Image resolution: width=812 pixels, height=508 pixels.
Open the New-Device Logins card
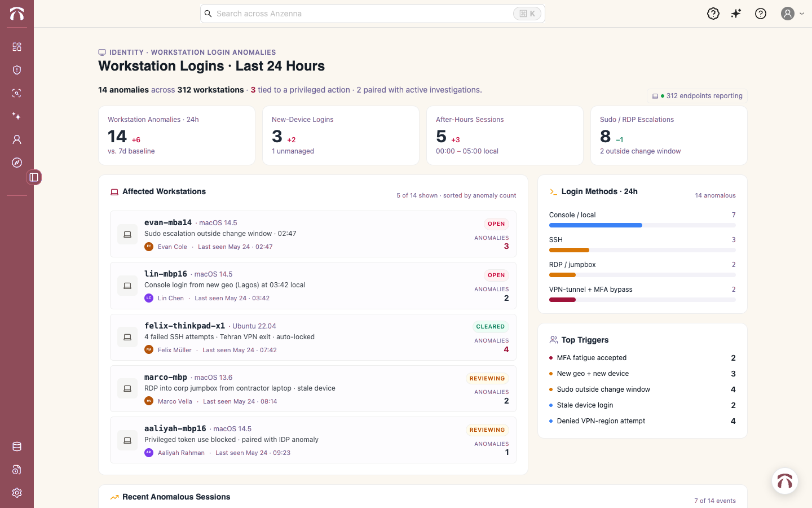(x=341, y=135)
